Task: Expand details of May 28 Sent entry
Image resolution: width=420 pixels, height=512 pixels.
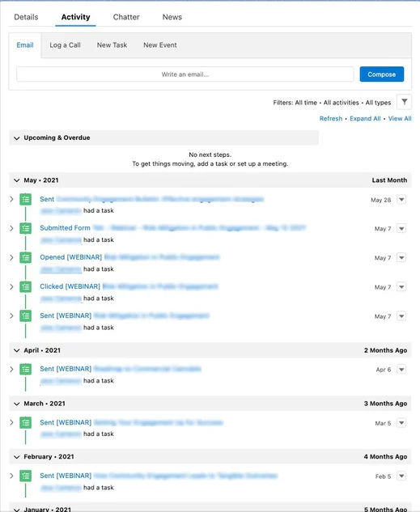Action: (x=12, y=199)
